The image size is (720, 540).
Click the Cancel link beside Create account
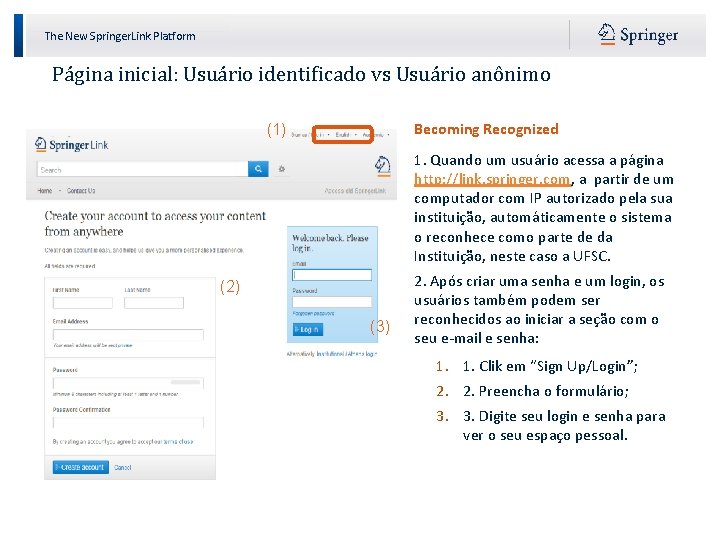click(x=123, y=467)
